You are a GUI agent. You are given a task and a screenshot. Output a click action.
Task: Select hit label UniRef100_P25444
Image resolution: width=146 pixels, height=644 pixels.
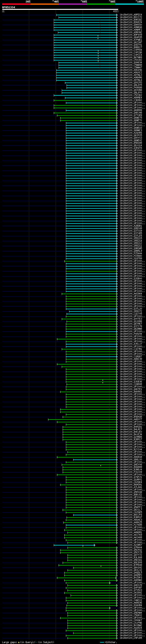(x=131, y=254)
